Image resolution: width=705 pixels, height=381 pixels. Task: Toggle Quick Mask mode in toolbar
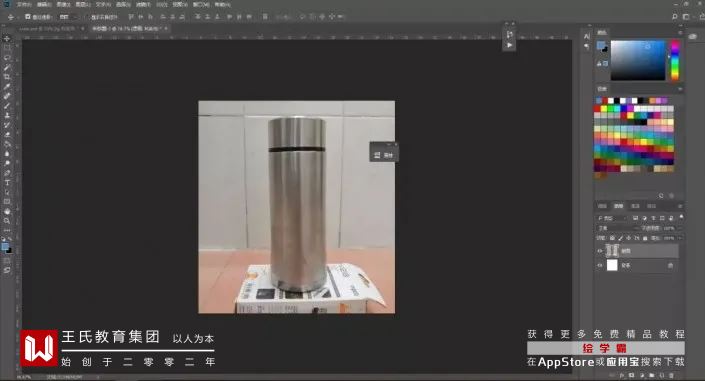(7, 261)
